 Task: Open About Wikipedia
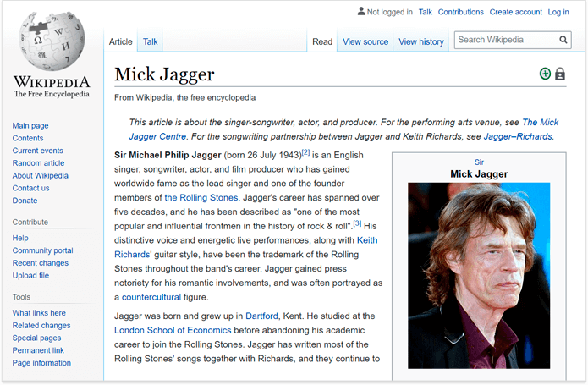[40, 175]
